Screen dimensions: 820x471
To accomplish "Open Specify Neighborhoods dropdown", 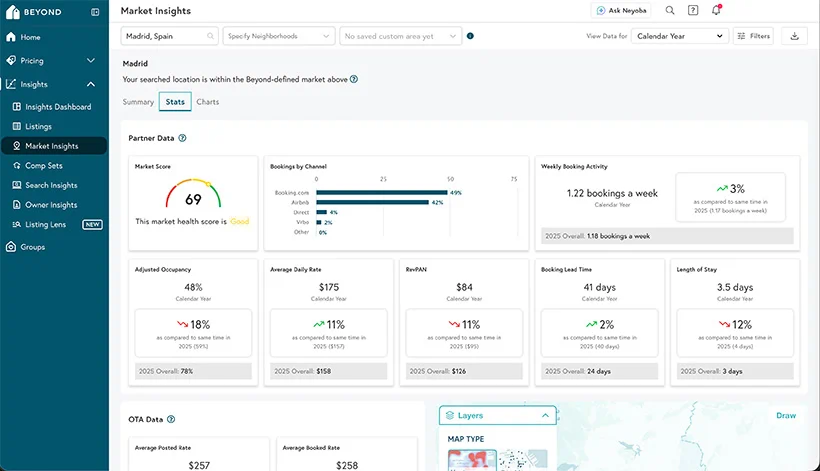I will pyautogui.click(x=279, y=36).
